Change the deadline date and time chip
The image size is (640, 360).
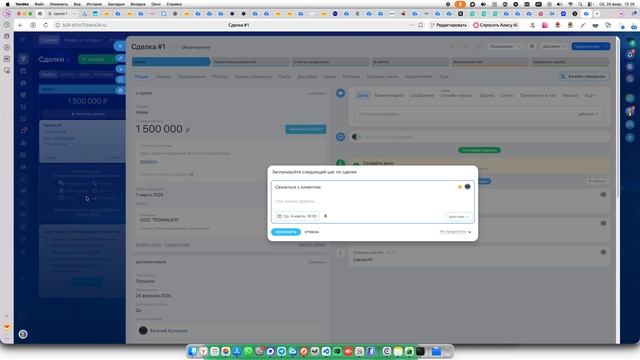click(297, 216)
